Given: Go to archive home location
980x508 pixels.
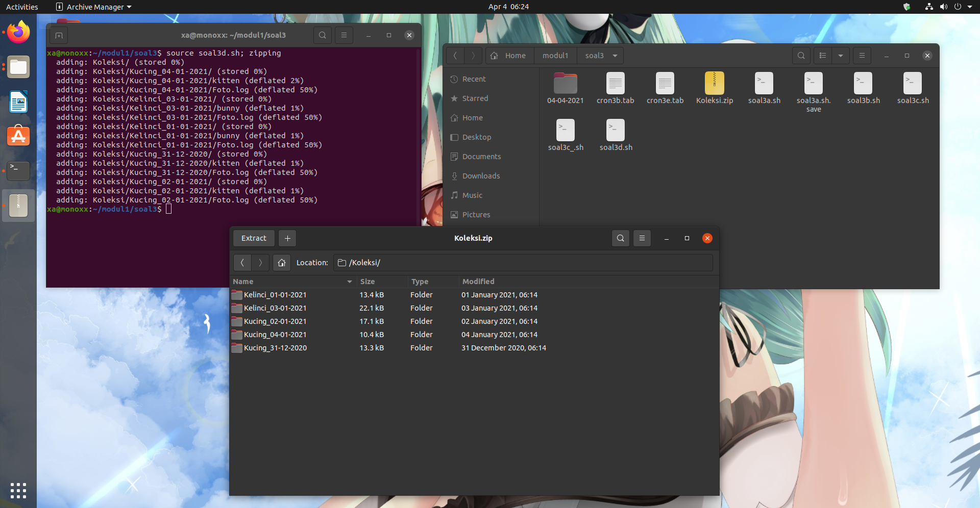Looking at the screenshot, I should (282, 263).
